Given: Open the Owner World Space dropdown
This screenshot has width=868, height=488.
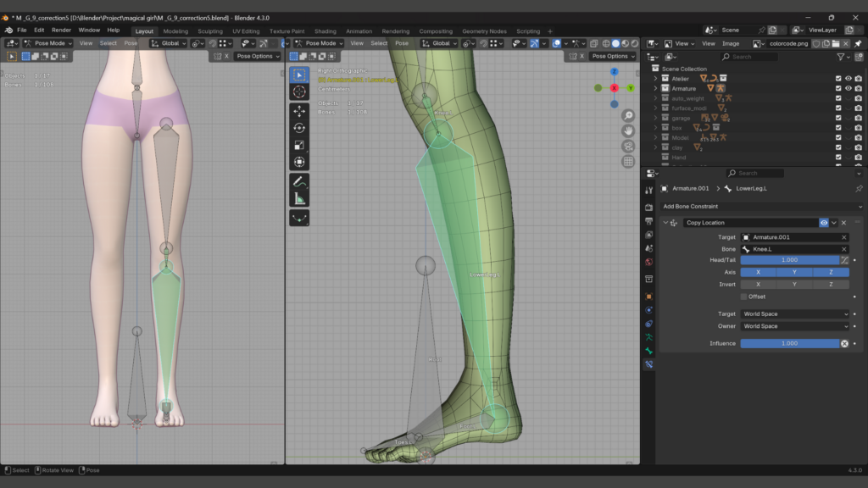Looking at the screenshot, I should click(794, 325).
